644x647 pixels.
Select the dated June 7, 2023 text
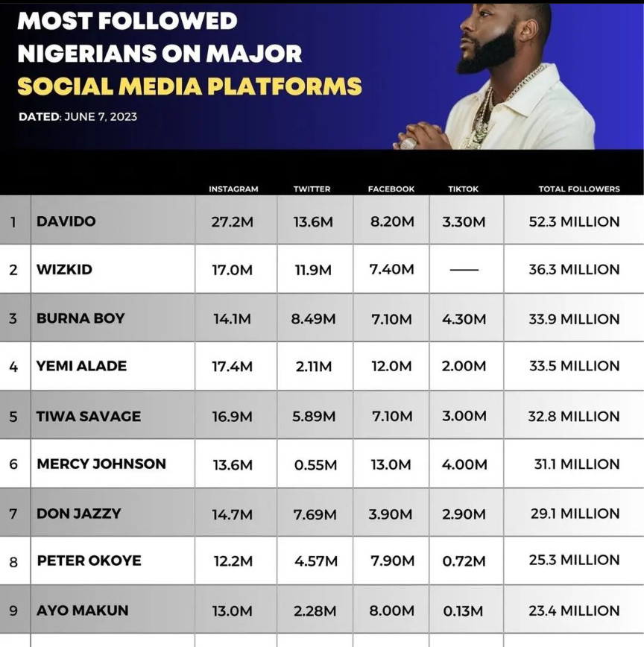(x=78, y=116)
